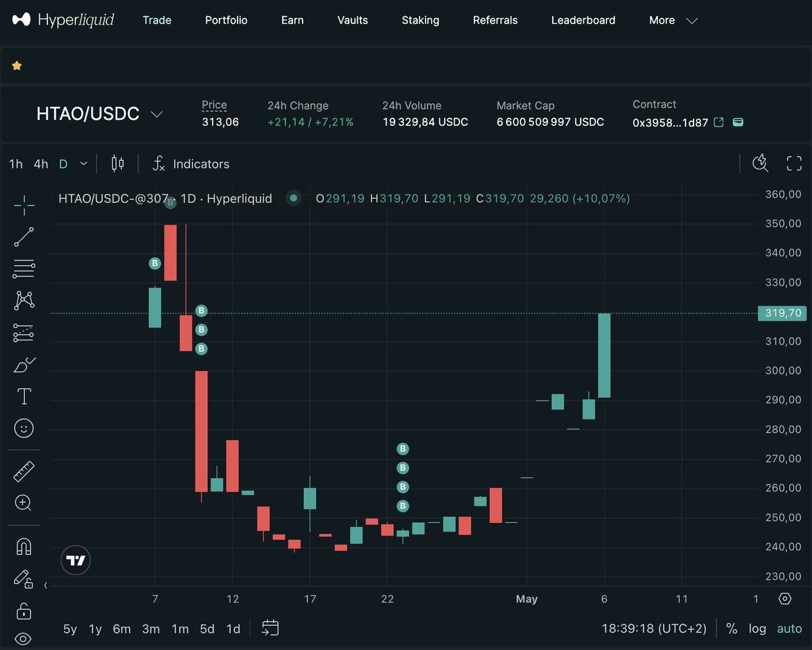Click the +21,14 / +7,21% change value
This screenshot has width=812, height=650.
pos(311,122)
